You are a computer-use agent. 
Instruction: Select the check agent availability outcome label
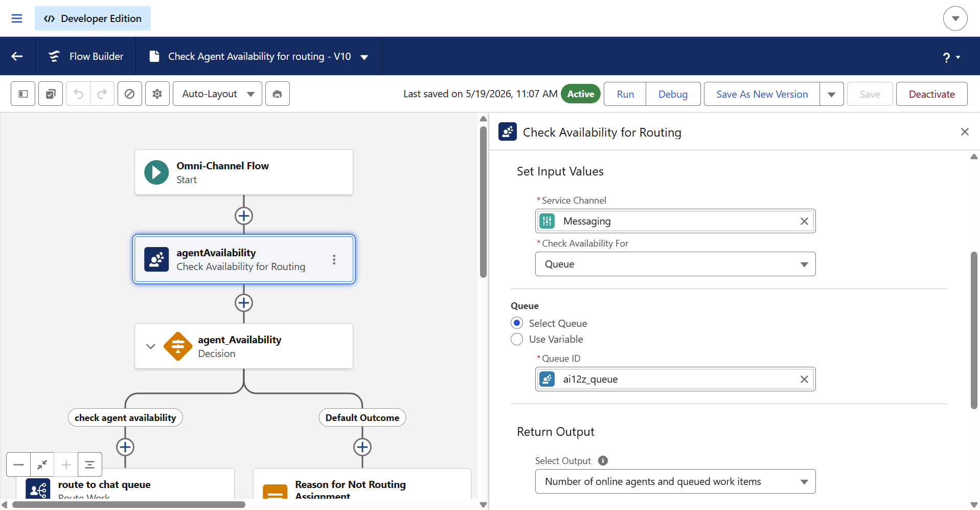point(125,417)
